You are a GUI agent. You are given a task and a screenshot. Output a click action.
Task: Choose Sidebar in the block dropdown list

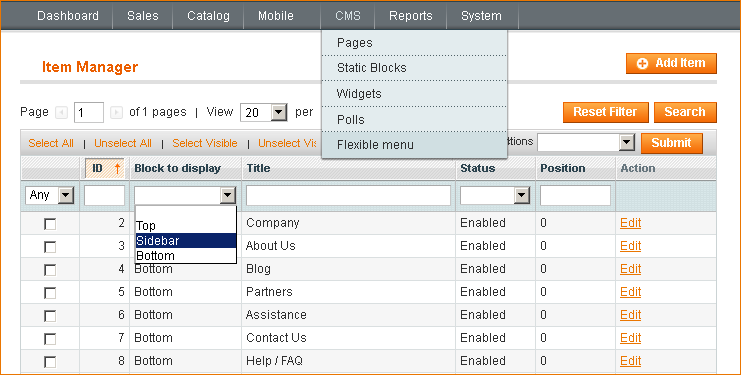(x=186, y=240)
